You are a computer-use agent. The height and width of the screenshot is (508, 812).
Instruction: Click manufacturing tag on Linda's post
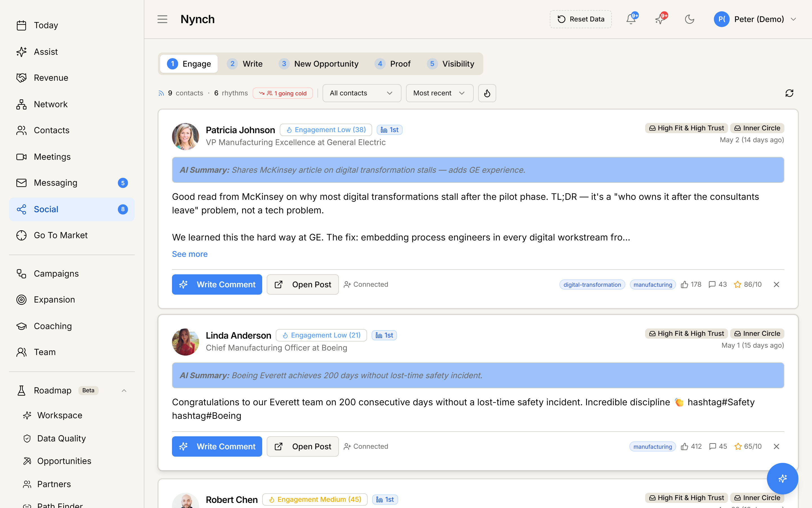pos(653,446)
